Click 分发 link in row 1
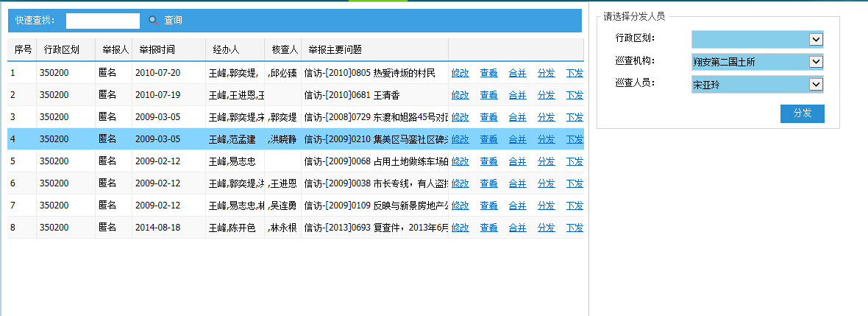This screenshot has height=316, width=868. pyautogui.click(x=546, y=73)
